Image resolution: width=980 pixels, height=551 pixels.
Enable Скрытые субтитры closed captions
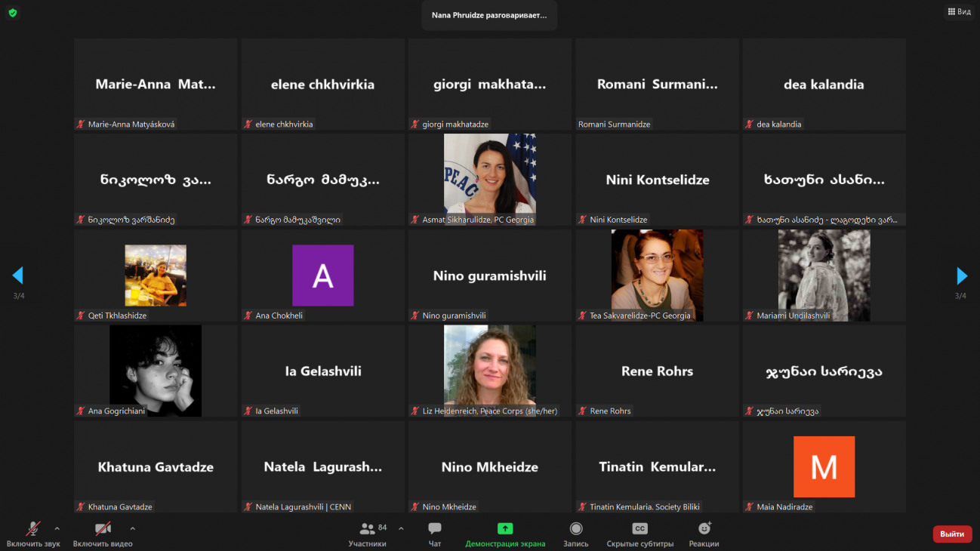[639, 529]
